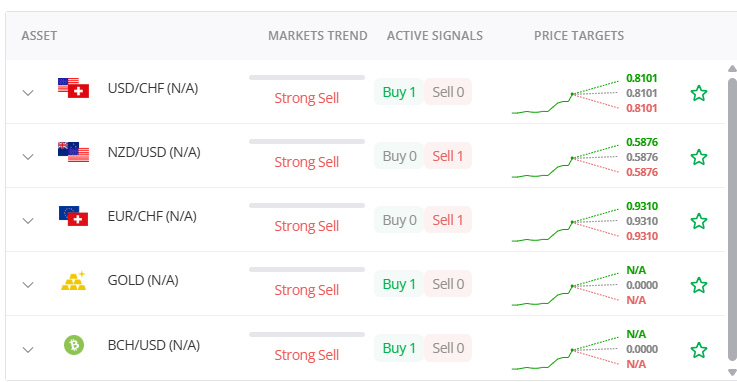Click the Active Signals column header
The width and height of the screenshot is (737, 382).
pyautogui.click(x=435, y=36)
